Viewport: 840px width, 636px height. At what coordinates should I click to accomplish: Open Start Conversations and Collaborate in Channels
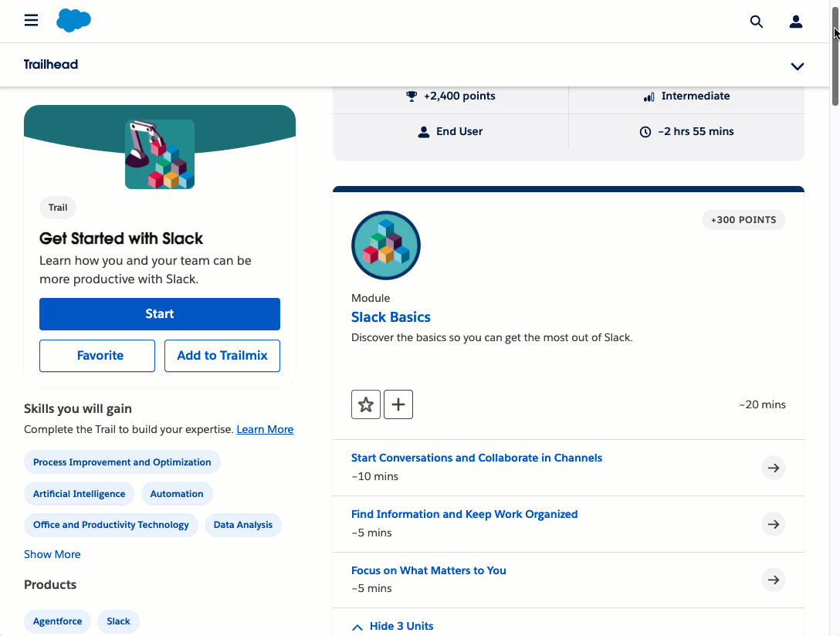tap(476, 458)
